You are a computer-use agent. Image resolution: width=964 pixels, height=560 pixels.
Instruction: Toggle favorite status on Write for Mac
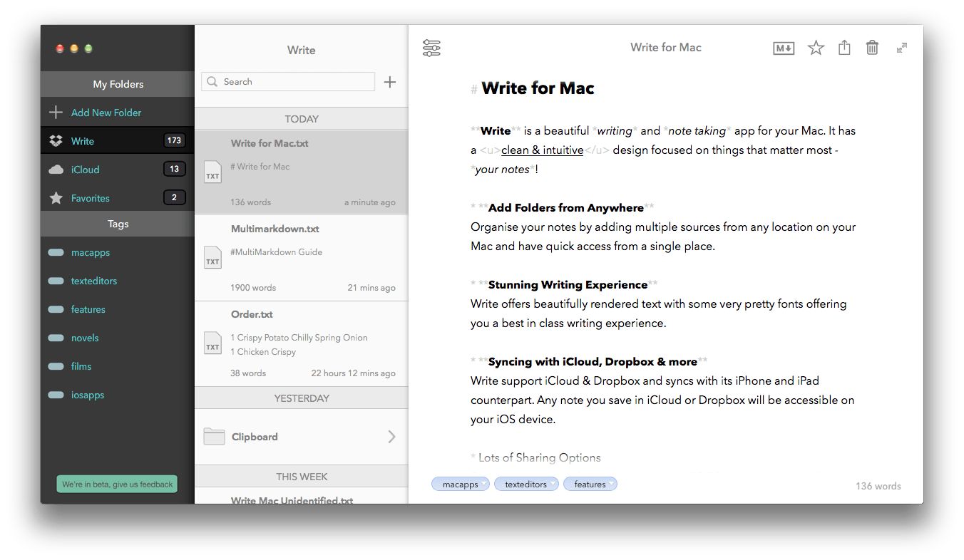[x=815, y=47]
